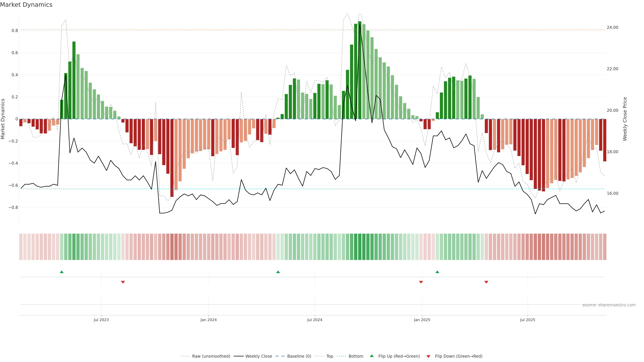Open the sharemaestro.com source link
The width and height of the screenshot is (644, 362).
(x=609, y=305)
